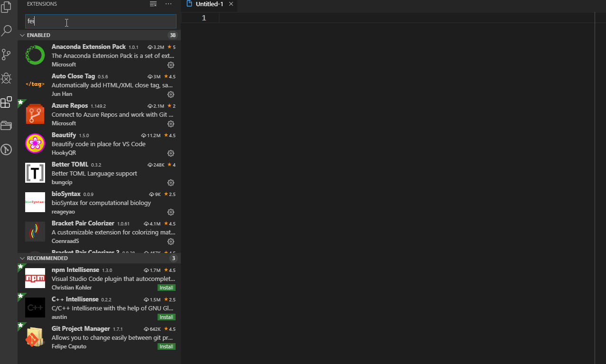Screen dimensions: 606x364
Task: Click the 38 enabled count badge
Action: (x=173, y=36)
